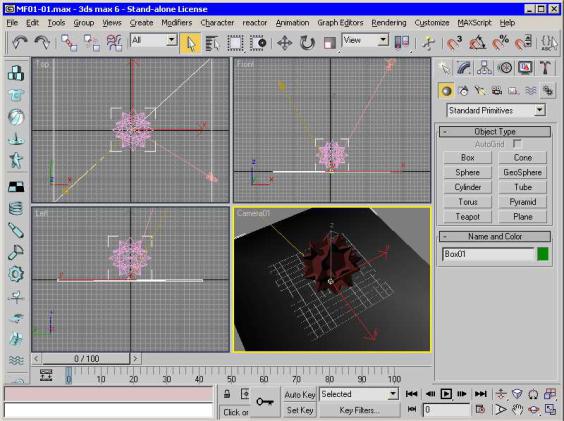Click the Teapot primitive button
Viewport: 564px width, 421px height.
pos(467,217)
